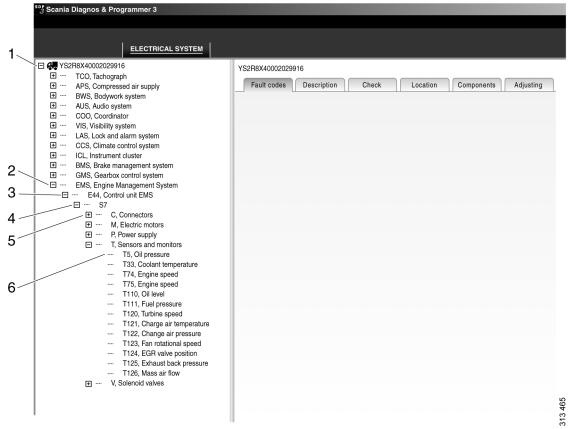Open the Description tab
568x429 pixels.
pyautogui.click(x=320, y=85)
